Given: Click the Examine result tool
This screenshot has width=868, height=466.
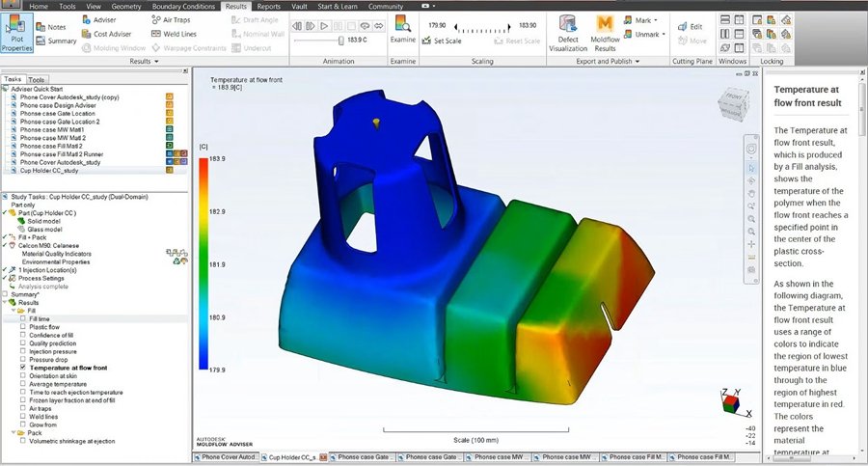Looking at the screenshot, I should pyautogui.click(x=402, y=29).
